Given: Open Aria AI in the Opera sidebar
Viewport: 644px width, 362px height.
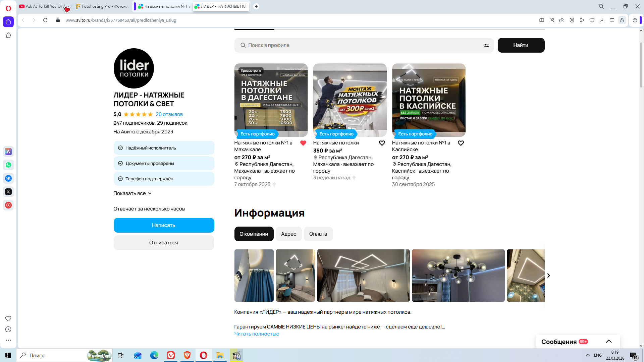Looking at the screenshot, I should pos(8,152).
